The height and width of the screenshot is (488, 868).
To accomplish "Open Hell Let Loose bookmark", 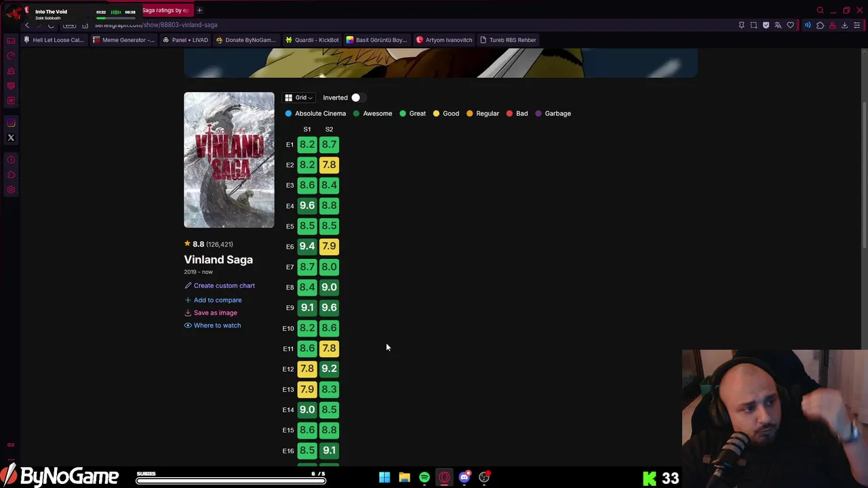I will [x=54, y=40].
